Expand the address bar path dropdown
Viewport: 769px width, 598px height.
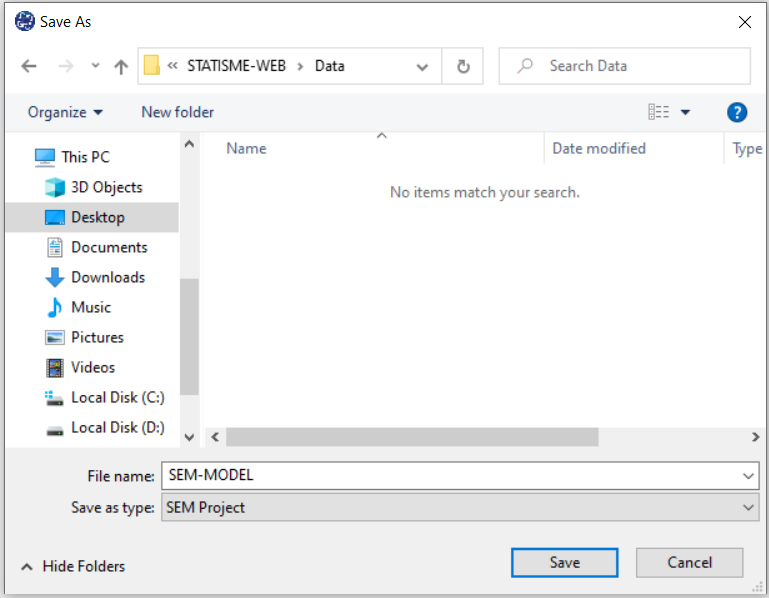click(x=423, y=66)
